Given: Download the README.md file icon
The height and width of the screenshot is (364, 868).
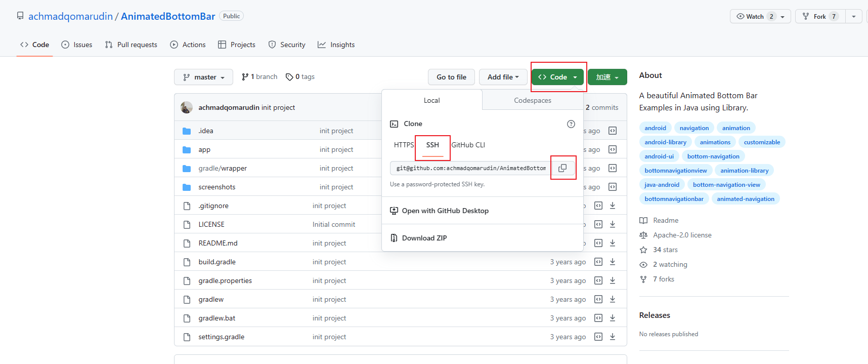Looking at the screenshot, I should pyautogui.click(x=613, y=243).
